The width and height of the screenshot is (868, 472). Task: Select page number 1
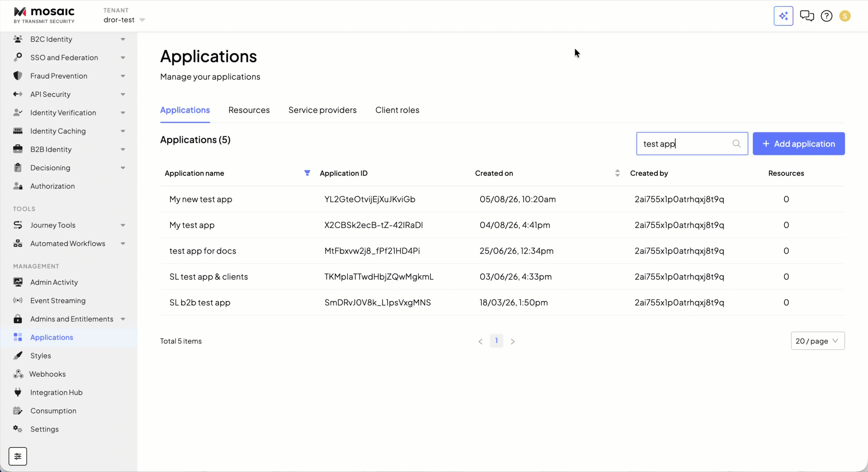click(496, 341)
